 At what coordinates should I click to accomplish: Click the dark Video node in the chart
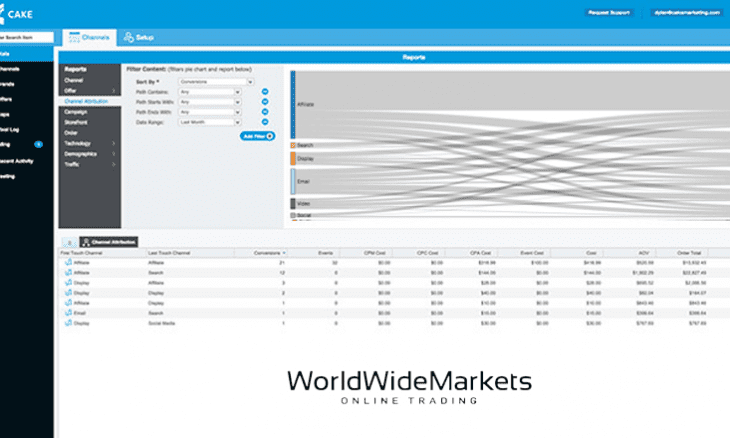click(x=293, y=203)
